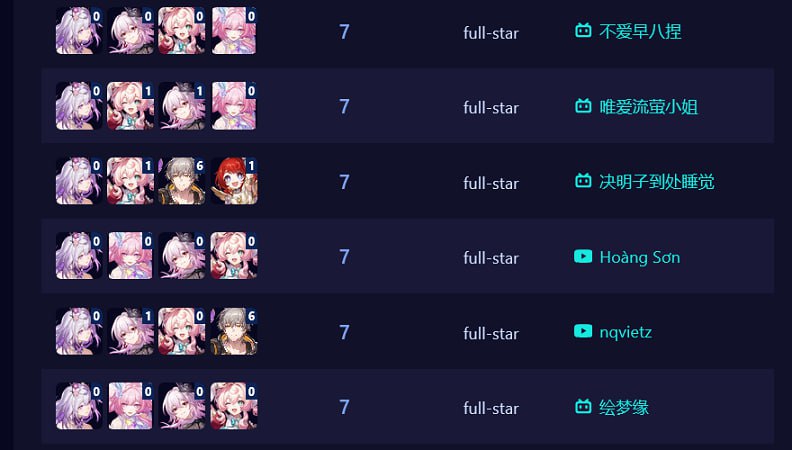Select the third character avatar in 不爱早八捏 row
This screenshot has width=792, height=450.
point(182,30)
